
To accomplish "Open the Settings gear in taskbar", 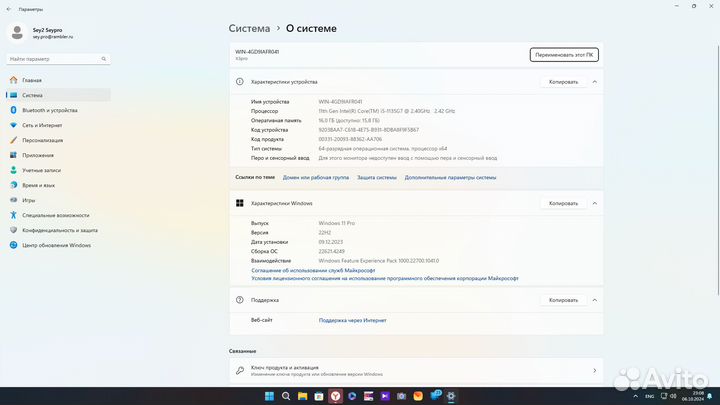I will (451, 396).
